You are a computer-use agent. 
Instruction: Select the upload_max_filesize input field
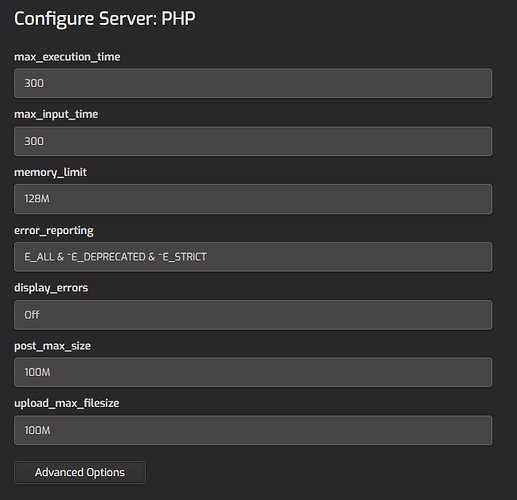point(253,430)
